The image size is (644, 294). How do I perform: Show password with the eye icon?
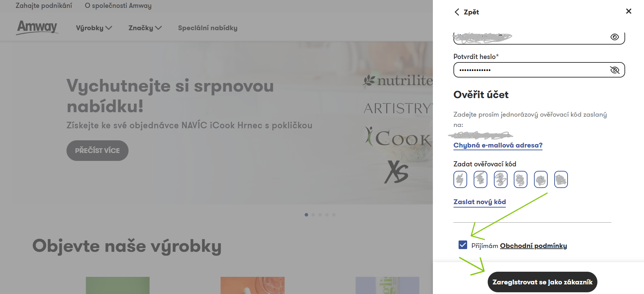pos(615,37)
